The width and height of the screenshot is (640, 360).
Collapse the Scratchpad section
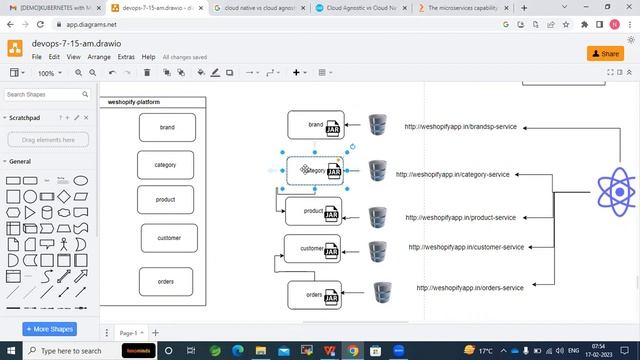point(5,118)
